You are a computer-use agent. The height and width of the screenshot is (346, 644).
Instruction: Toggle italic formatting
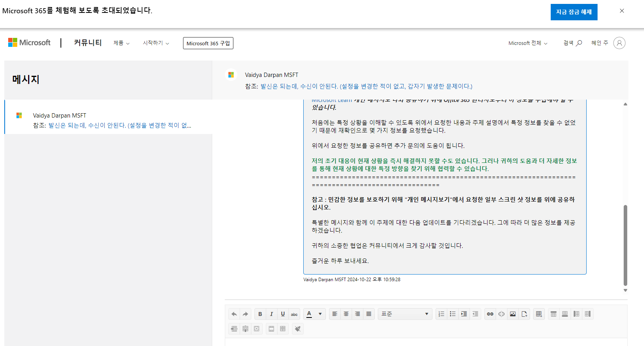point(272,314)
